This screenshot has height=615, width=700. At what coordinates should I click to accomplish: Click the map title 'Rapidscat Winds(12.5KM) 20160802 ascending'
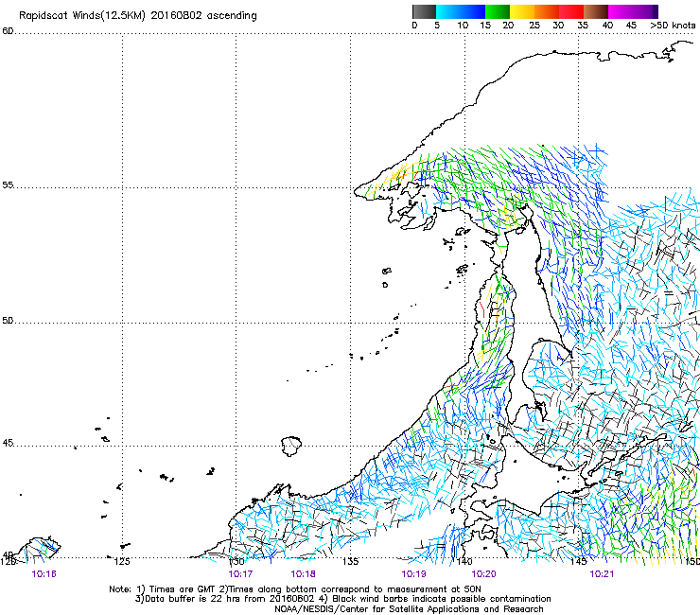click(138, 16)
